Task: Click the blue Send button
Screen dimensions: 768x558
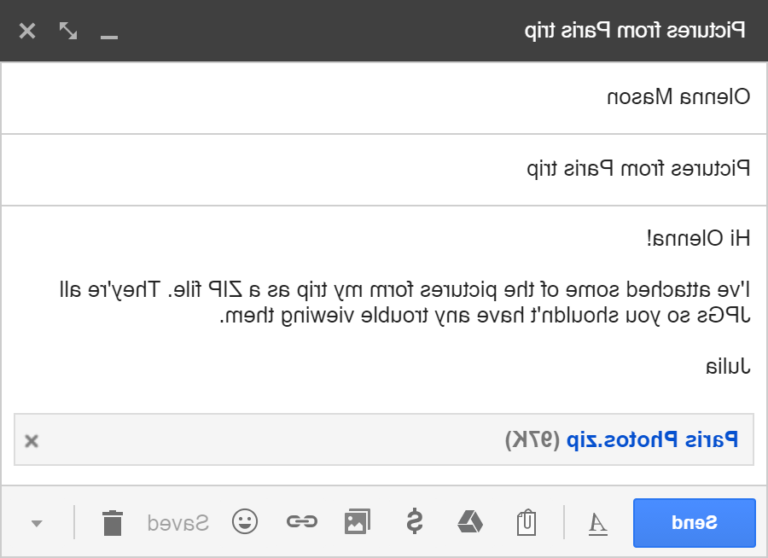Action: tap(694, 521)
